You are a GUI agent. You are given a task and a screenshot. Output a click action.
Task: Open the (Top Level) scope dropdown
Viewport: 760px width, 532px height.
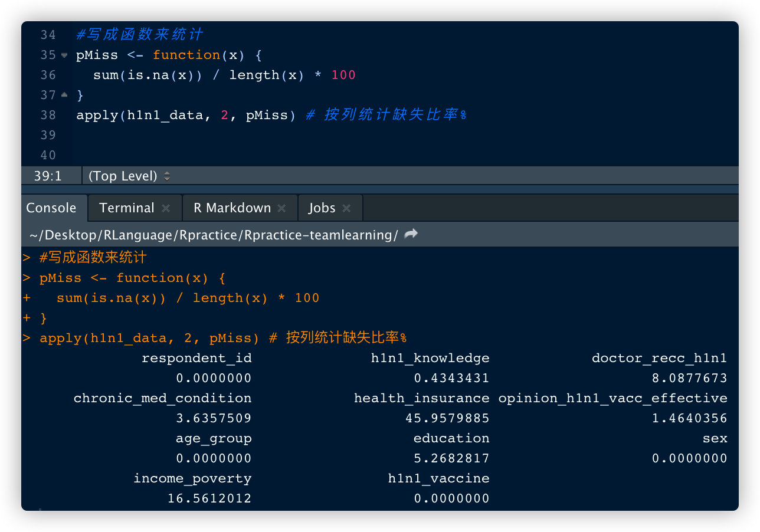pos(129,176)
